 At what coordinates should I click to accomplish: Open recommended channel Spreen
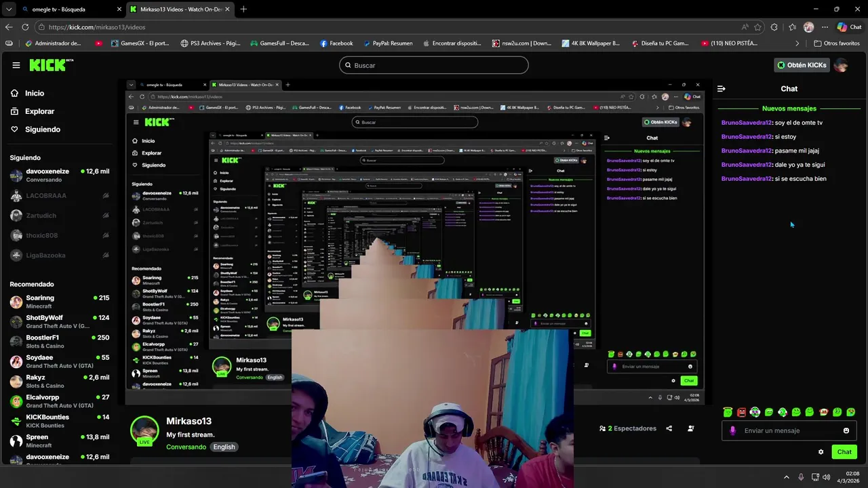click(60, 441)
